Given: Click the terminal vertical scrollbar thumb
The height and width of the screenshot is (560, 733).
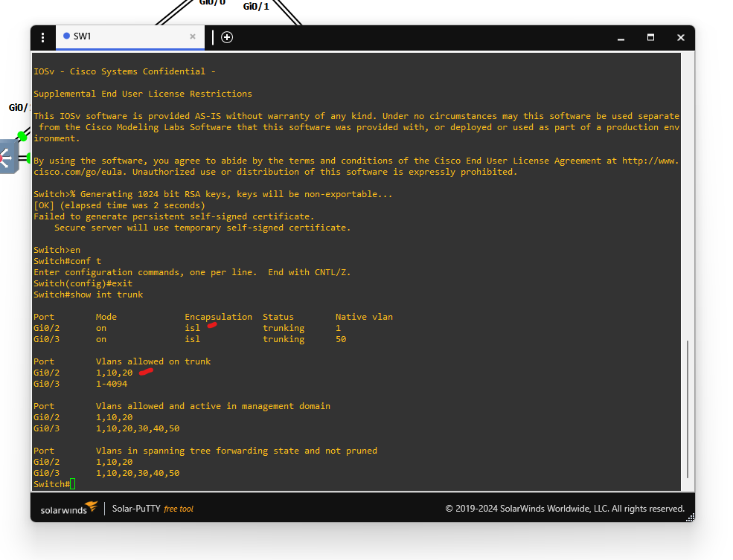Looking at the screenshot, I should 687,409.
